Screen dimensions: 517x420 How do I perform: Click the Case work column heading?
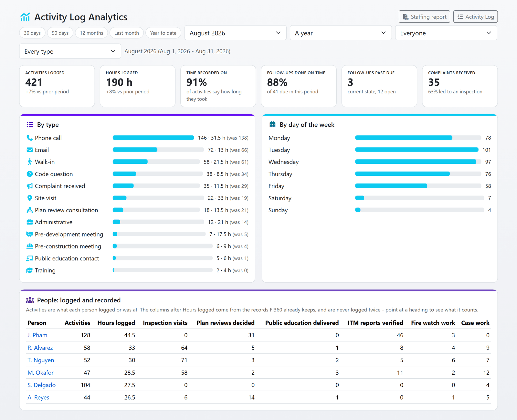475,323
